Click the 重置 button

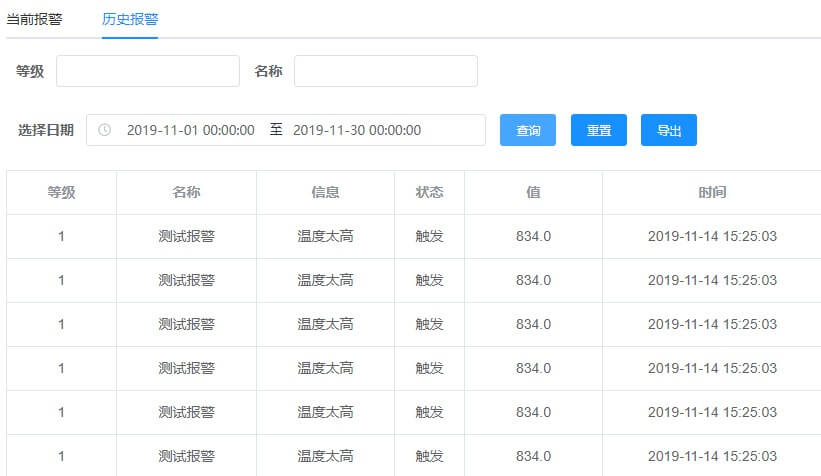point(598,130)
